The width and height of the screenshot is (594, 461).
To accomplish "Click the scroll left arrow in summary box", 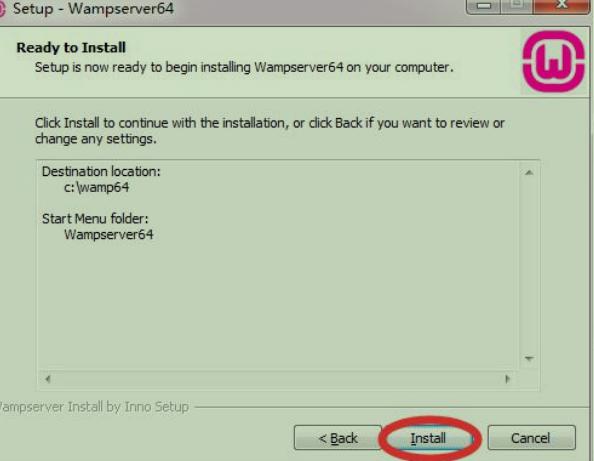I will click(48, 379).
